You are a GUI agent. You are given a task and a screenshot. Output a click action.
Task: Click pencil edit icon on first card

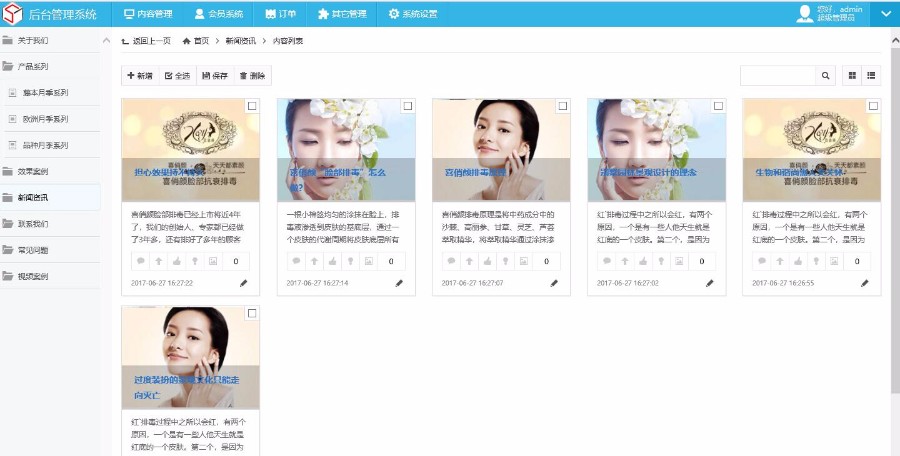(x=243, y=283)
